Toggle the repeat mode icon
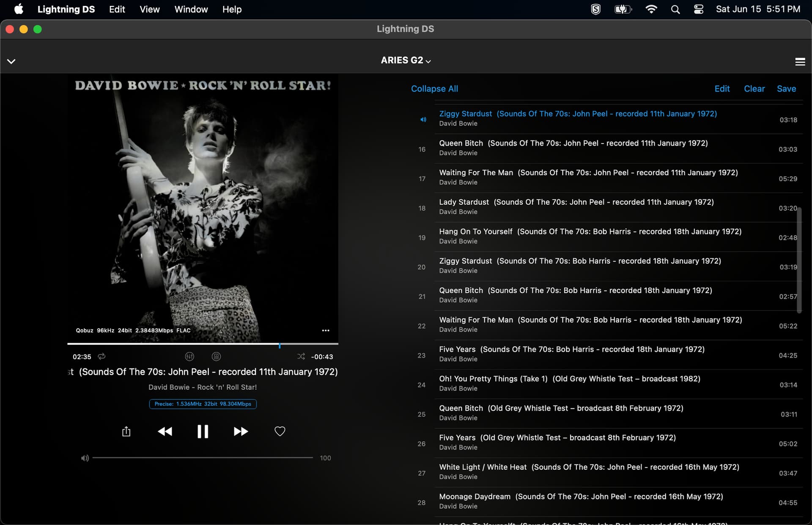 coord(101,356)
